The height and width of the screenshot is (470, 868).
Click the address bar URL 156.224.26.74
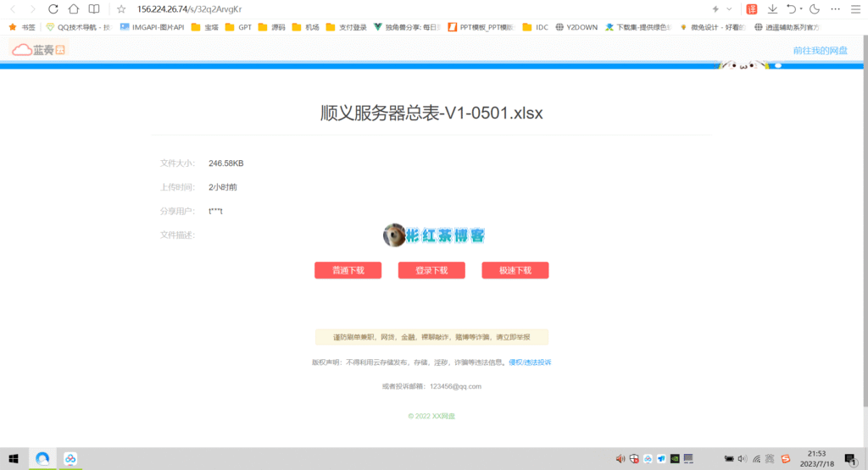coord(189,8)
